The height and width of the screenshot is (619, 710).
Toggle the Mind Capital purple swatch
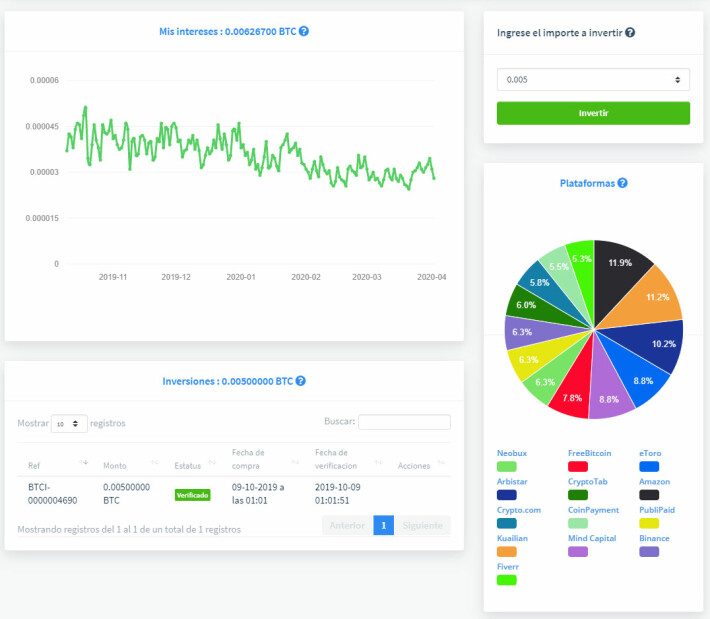(578, 552)
